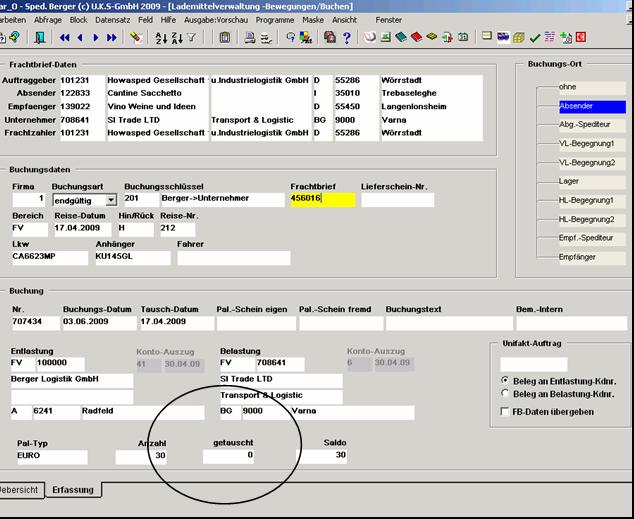Screen dimensions: 634x519
Task: Click the Lkw field CA6623MP
Action: click(50, 257)
